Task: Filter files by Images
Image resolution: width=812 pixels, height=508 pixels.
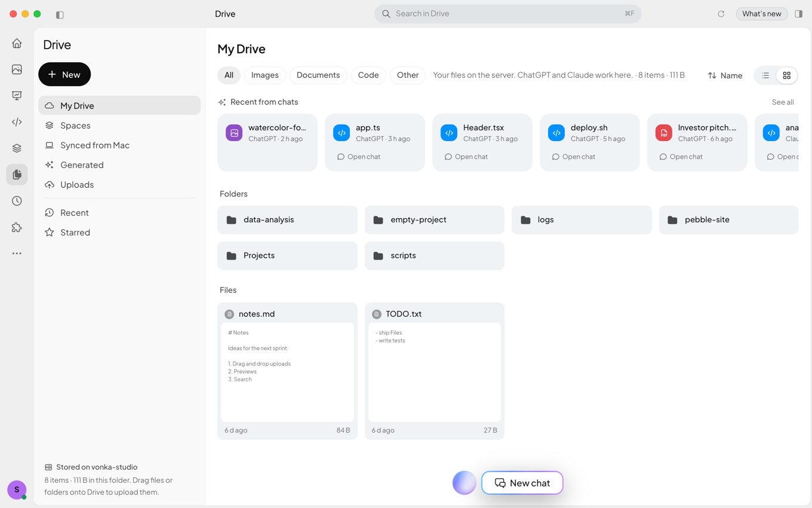Action: 265,75
